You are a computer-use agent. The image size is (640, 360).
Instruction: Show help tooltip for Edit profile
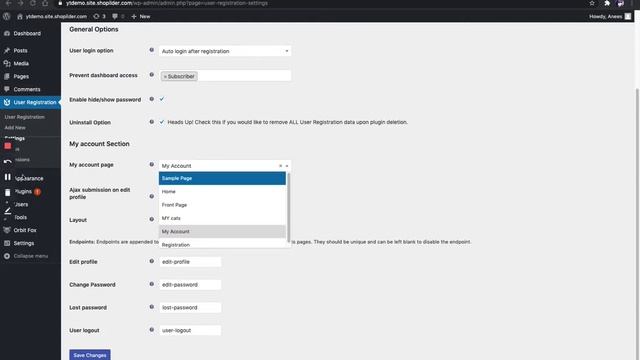(x=151, y=261)
